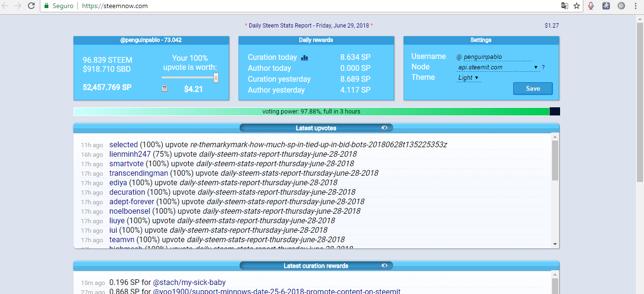The height and width of the screenshot is (294, 644).
Task: Open the lienminh247 user link
Action: (130, 154)
